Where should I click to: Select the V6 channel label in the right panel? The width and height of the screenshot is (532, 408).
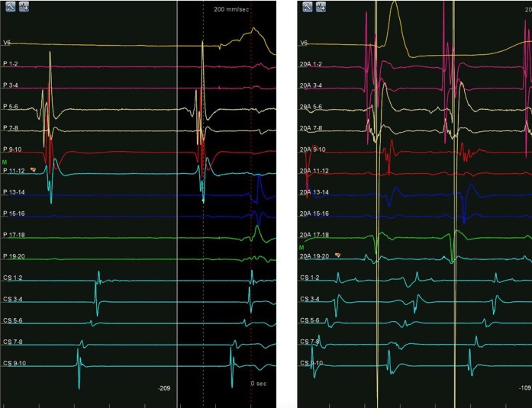point(304,43)
